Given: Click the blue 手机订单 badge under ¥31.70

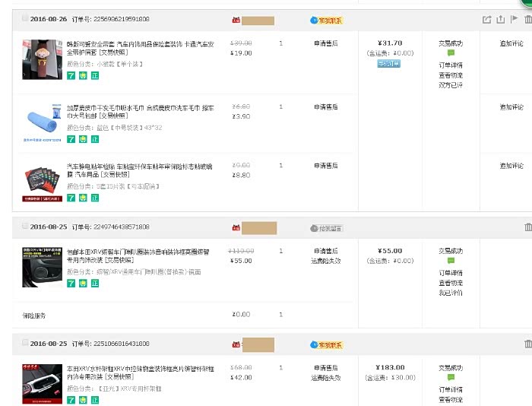Looking at the screenshot, I should (388, 64).
